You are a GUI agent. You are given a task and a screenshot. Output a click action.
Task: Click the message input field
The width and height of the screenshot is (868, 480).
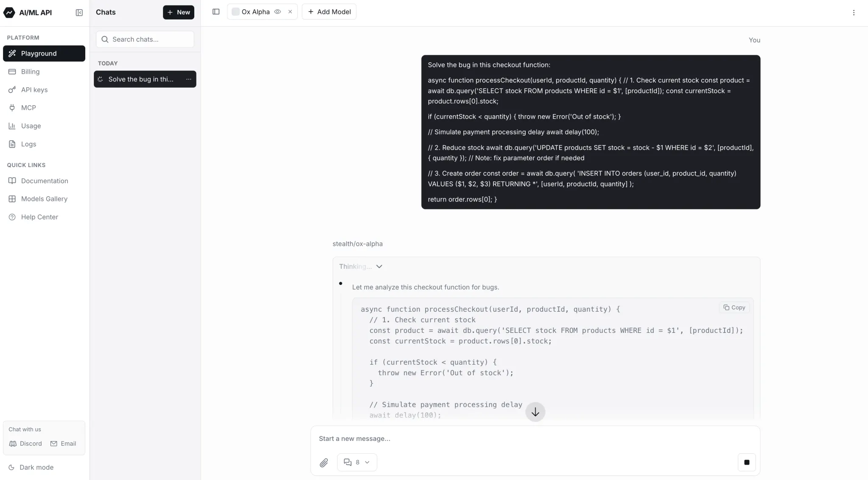pos(535,438)
